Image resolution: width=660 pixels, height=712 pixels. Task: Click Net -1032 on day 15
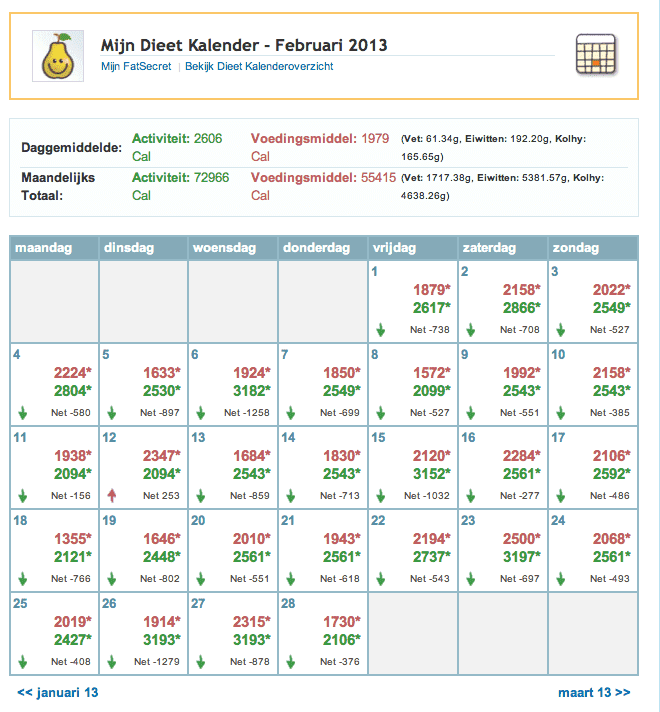point(427,496)
